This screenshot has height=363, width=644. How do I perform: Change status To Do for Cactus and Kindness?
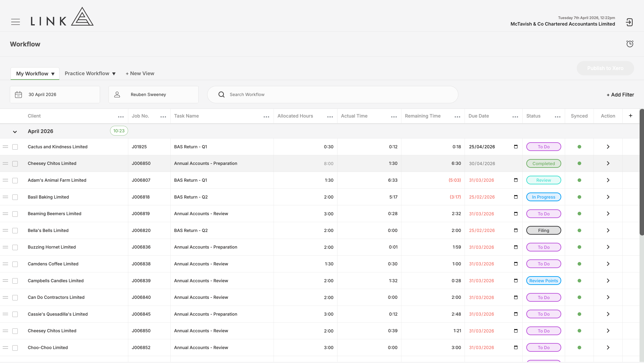(544, 147)
